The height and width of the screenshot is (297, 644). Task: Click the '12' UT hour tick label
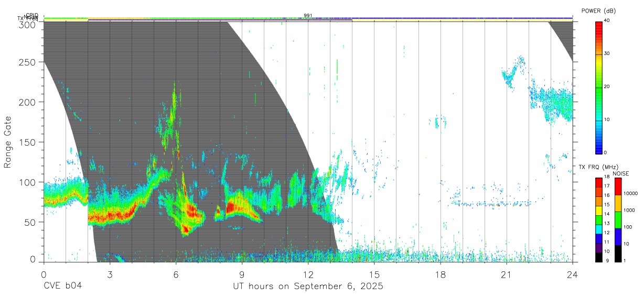point(308,274)
